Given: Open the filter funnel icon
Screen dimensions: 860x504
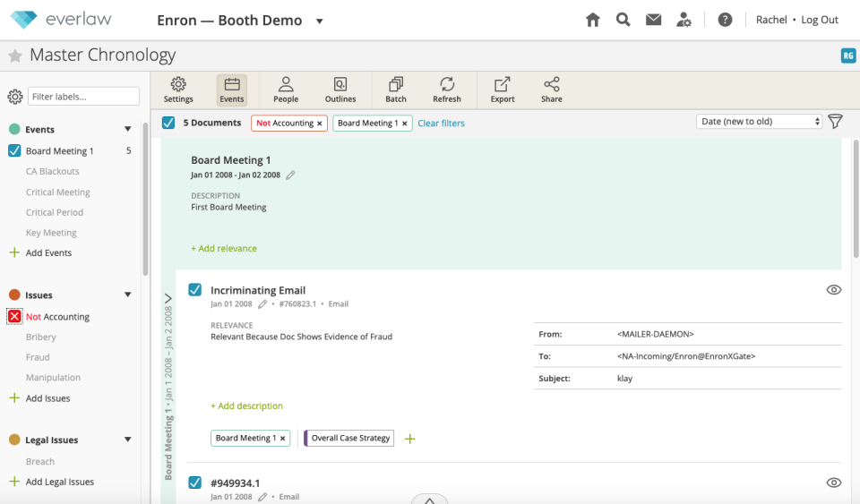Looking at the screenshot, I should point(835,121).
